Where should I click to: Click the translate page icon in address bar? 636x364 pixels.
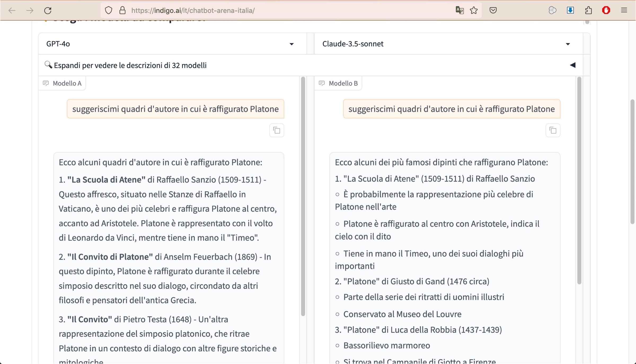click(460, 10)
